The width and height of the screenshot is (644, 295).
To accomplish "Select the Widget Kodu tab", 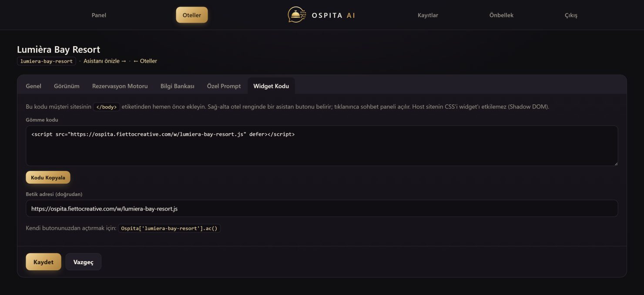I will [271, 86].
